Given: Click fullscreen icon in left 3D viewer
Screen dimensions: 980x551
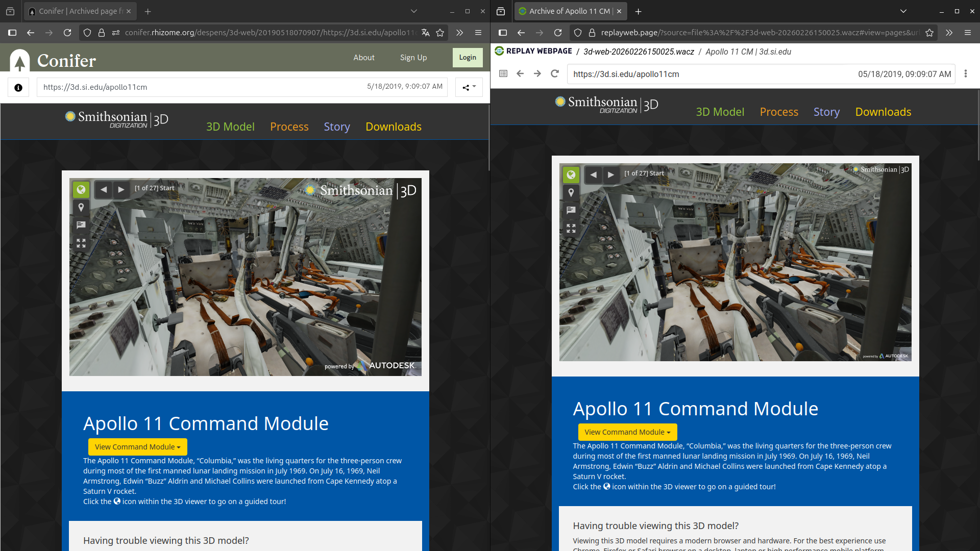Looking at the screenshot, I should click(x=81, y=243).
